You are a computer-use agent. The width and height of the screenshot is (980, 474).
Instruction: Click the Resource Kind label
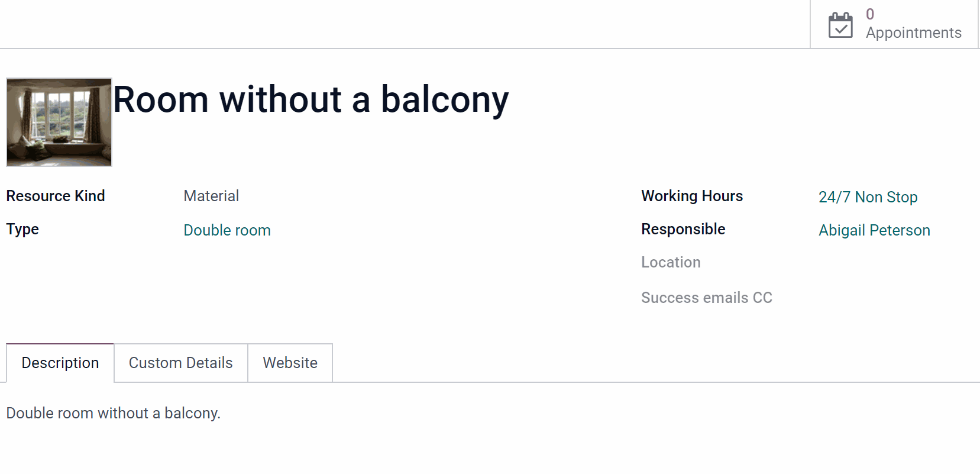click(56, 196)
